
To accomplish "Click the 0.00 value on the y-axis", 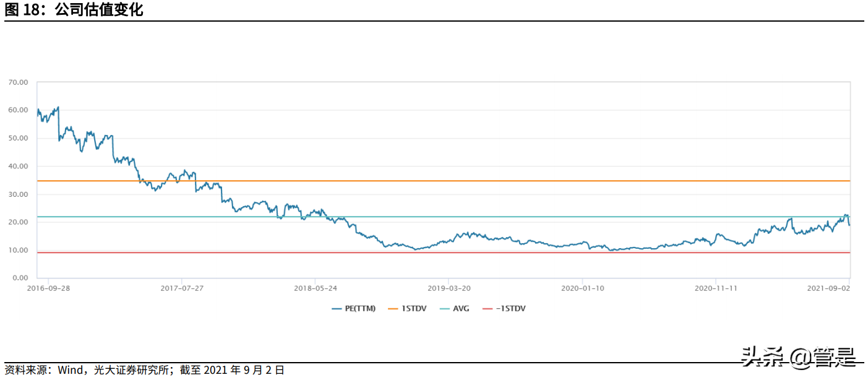I will tap(20, 278).
